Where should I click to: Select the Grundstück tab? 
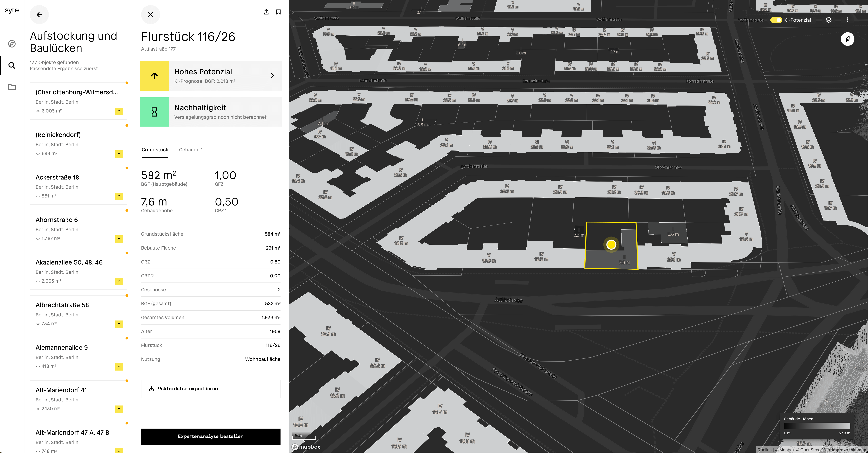pos(155,150)
